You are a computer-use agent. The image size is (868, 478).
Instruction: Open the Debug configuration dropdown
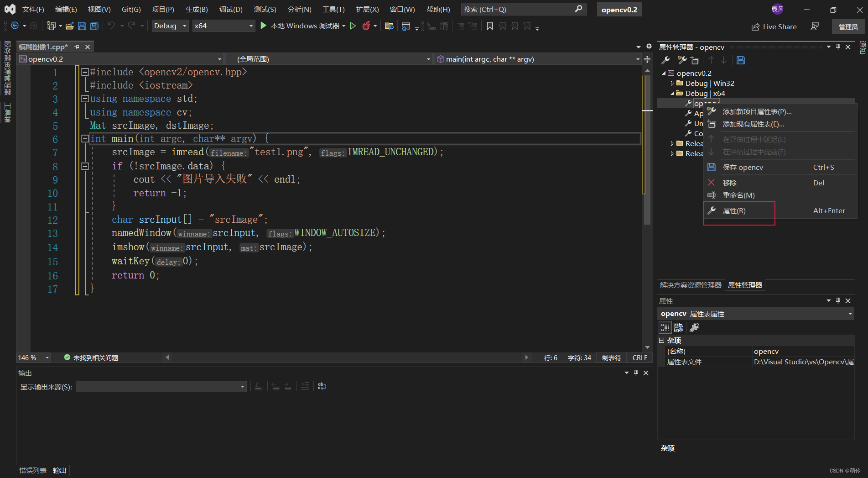point(184,26)
